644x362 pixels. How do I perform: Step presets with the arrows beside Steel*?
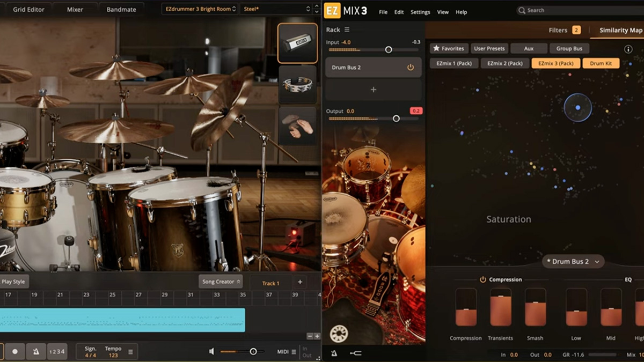(x=317, y=9)
